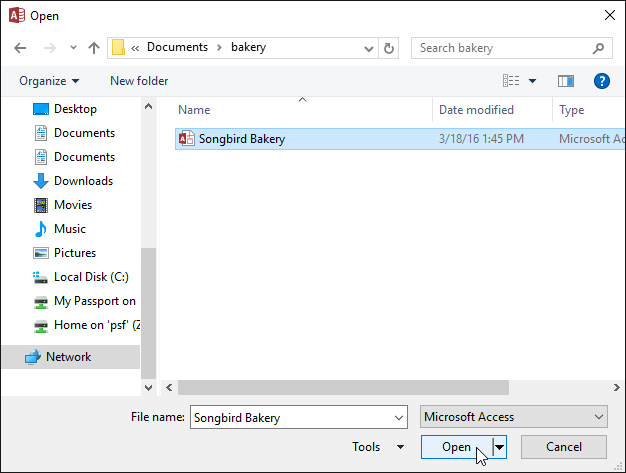This screenshot has width=626, height=473.
Task: Open Downloads in the navigation pane
Action: coord(83,181)
